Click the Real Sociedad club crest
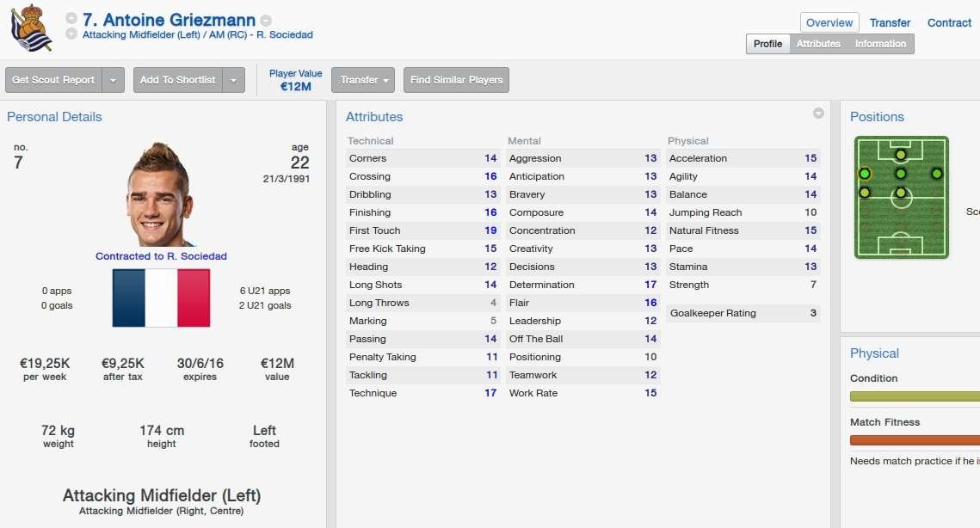 coord(31,27)
